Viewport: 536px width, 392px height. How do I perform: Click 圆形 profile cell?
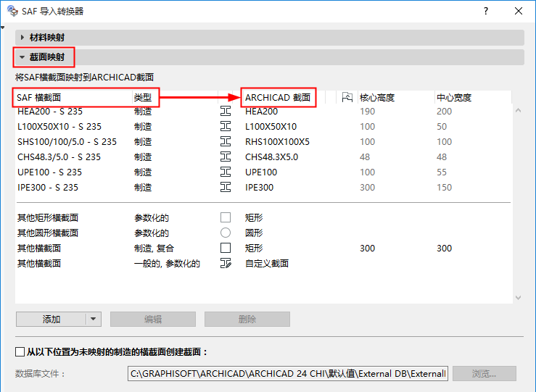(x=254, y=233)
